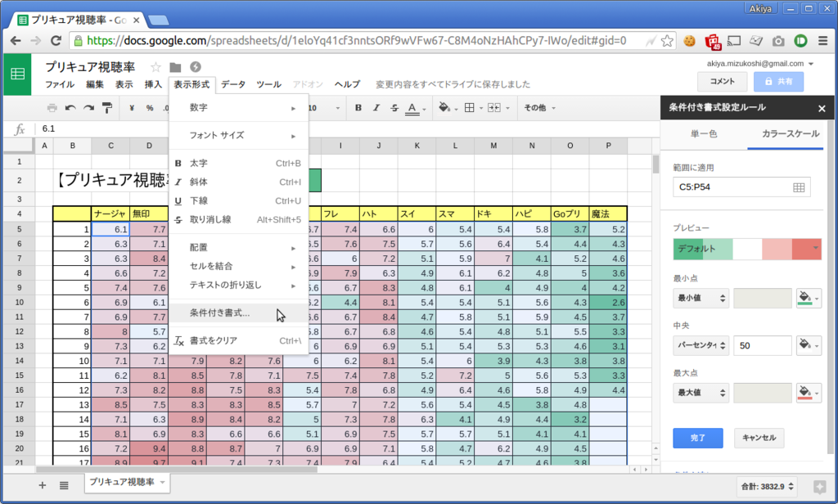Open the ヘルプ menu
838x504 pixels.
coord(347,84)
